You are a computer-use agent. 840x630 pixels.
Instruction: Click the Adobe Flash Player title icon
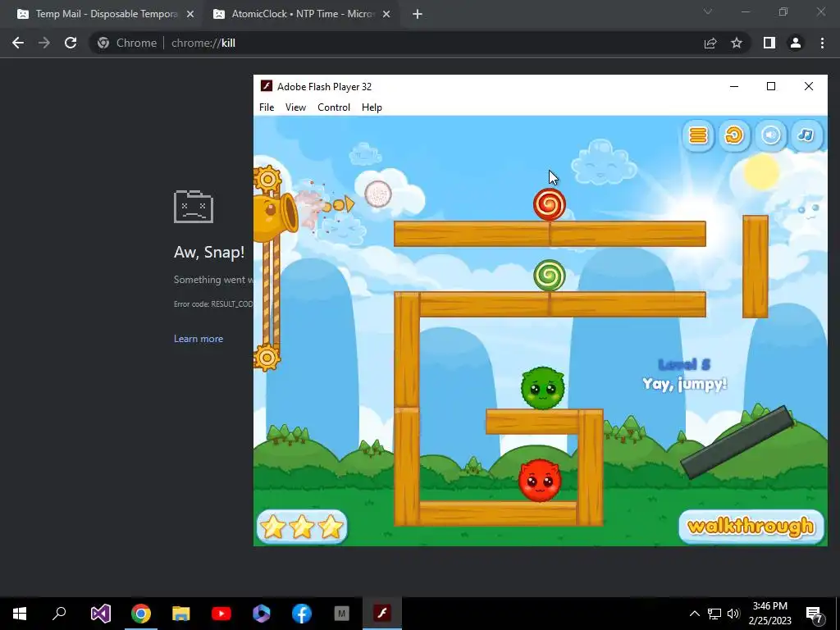coord(267,86)
